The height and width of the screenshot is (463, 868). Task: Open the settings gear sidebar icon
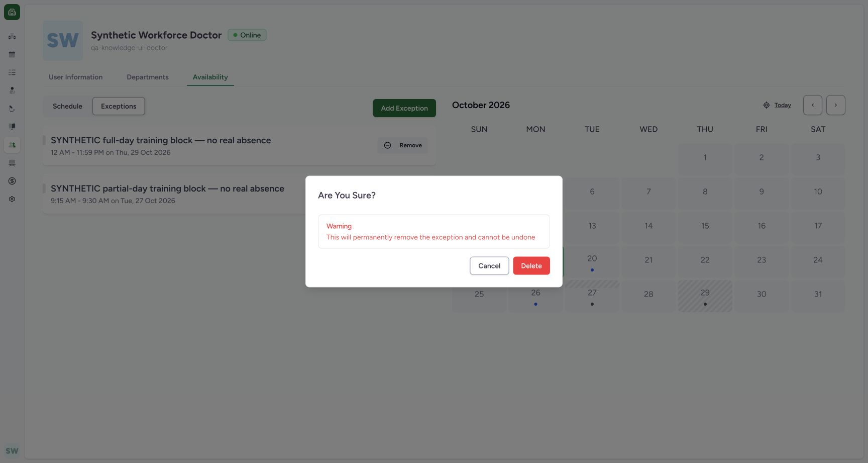click(12, 199)
